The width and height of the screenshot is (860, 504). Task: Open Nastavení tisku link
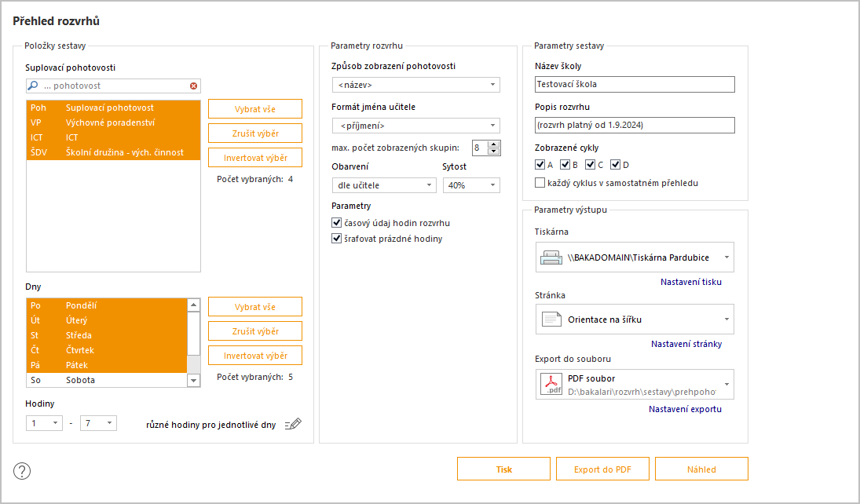(x=690, y=282)
